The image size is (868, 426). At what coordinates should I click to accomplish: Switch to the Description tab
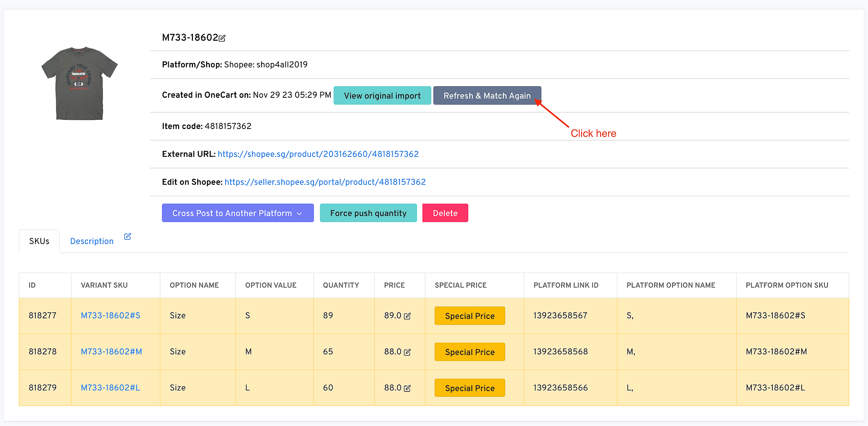[x=92, y=241]
